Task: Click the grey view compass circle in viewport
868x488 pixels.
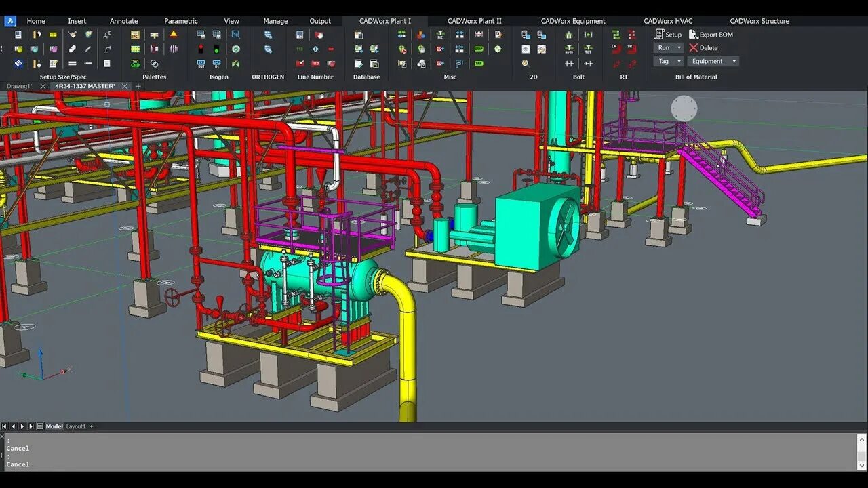Action: coord(684,108)
